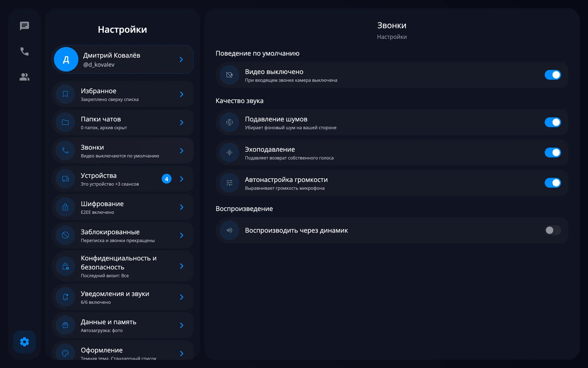Click the chevron on Данные и память row

pyautogui.click(x=182, y=325)
